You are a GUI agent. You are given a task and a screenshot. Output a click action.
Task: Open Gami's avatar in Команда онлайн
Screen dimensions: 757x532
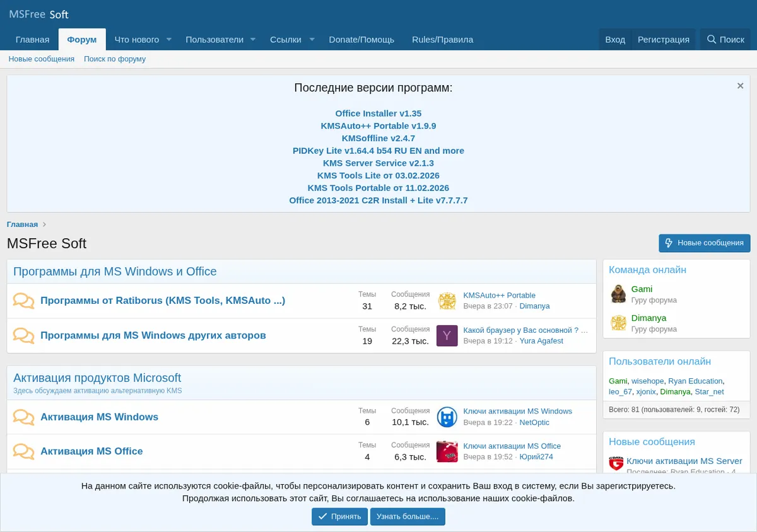tap(618, 294)
